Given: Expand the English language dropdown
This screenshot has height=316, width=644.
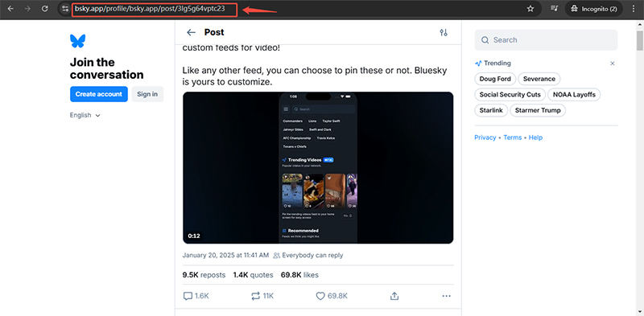Looking at the screenshot, I should [x=85, y=115].
